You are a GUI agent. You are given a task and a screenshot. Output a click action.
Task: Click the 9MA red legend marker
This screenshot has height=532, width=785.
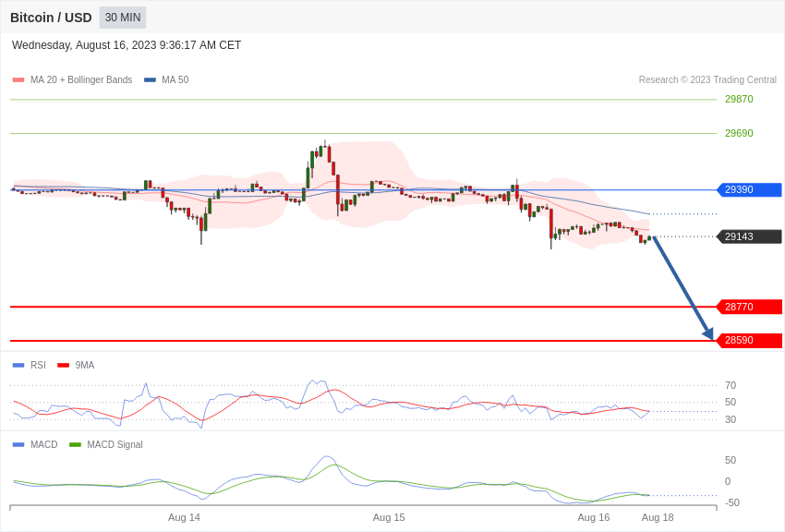[x=63, y=366]
